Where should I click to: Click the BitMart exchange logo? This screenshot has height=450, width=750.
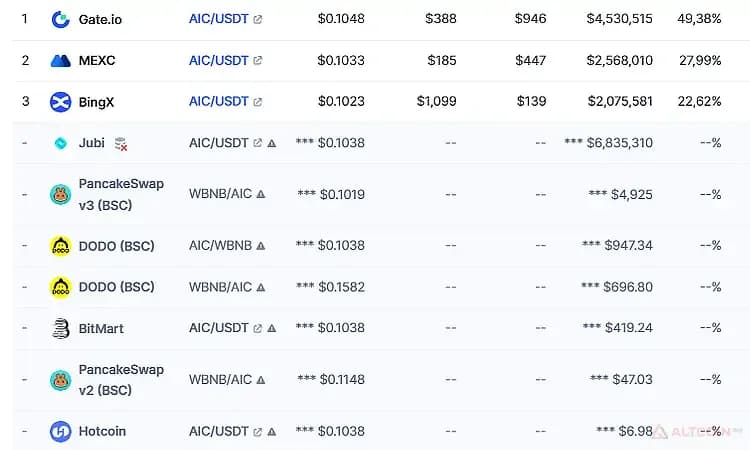pos(60,329)
